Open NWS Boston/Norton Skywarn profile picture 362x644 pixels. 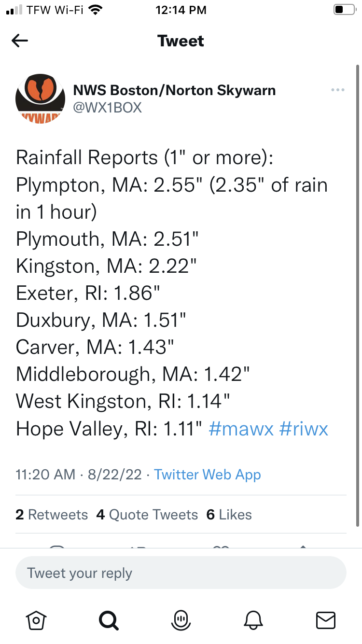point(40,99)
